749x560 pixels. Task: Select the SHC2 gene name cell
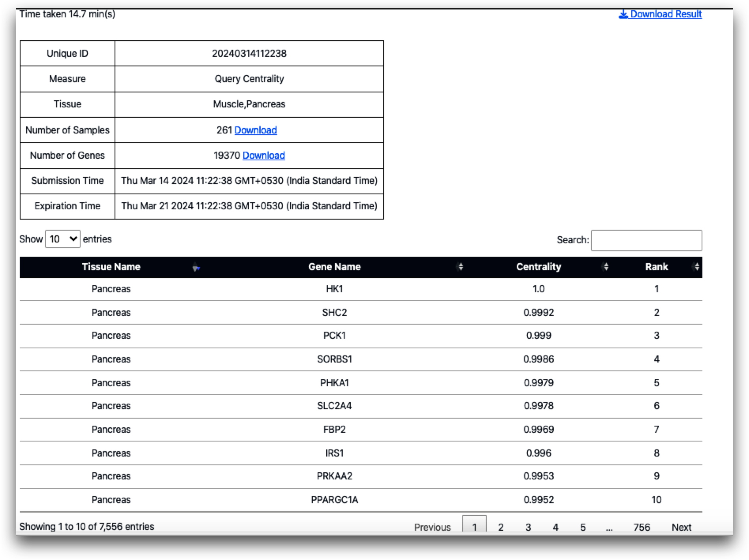(334, 312)
